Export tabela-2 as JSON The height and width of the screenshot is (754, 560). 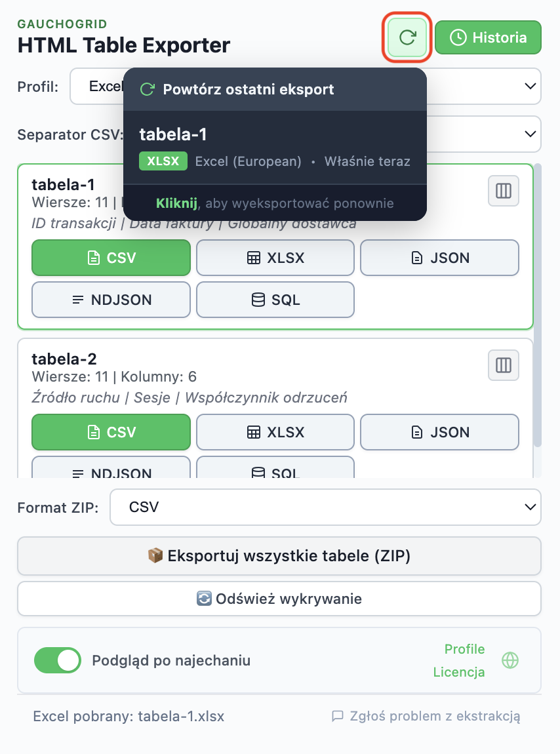[x=439, y=432]
